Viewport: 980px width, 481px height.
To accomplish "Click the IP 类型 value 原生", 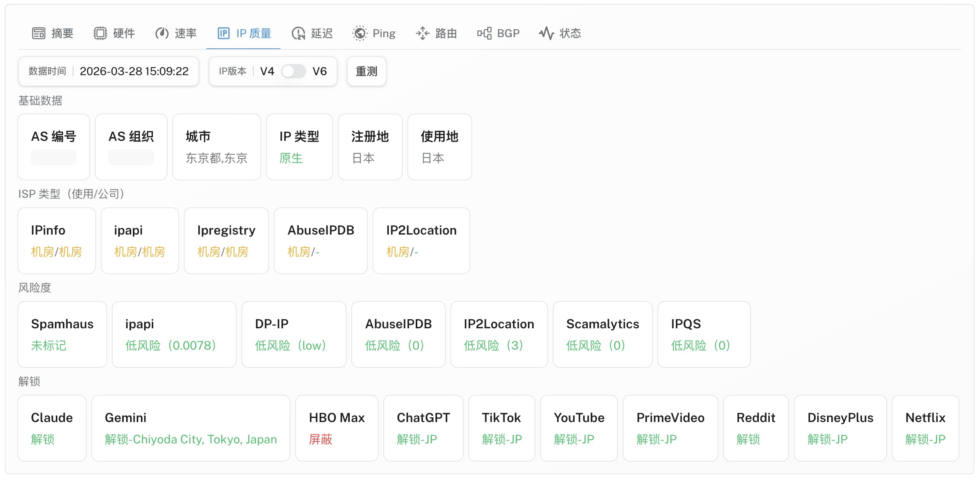I will pos(291,158).
